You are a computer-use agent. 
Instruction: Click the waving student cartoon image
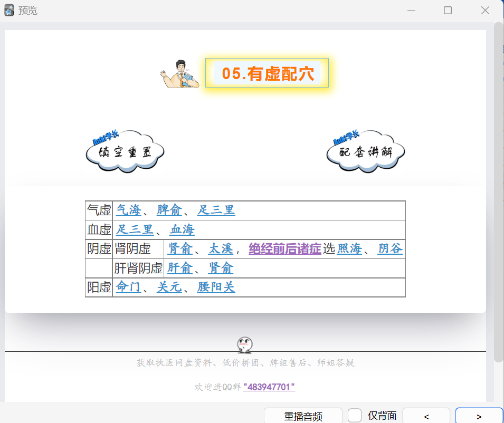pyautogui.click(x=179, y=74)
